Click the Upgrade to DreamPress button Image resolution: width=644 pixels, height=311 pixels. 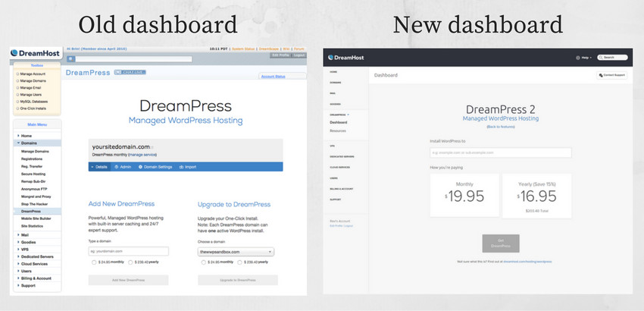(238, 280)
